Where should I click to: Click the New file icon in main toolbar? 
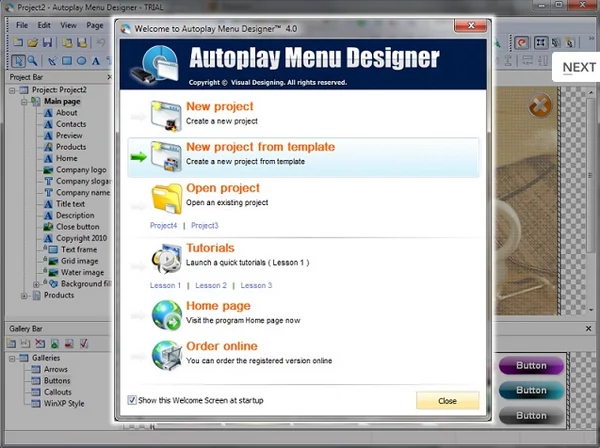pyautogui.click(x=18, y=42)
